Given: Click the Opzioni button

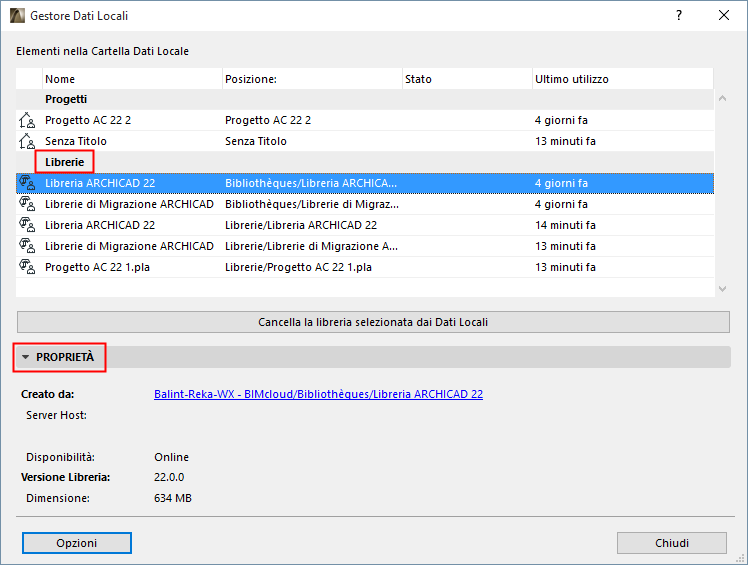Looking at the screenshot, I should click(77, 543).
